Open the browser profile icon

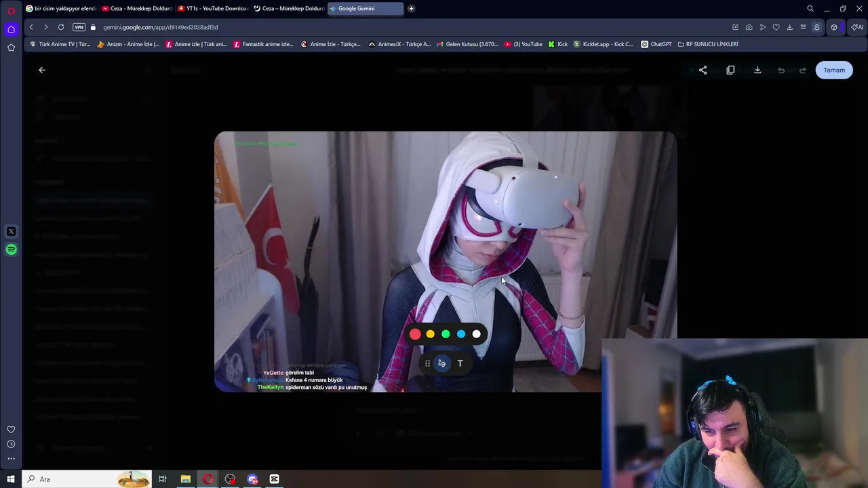point(816,27)
